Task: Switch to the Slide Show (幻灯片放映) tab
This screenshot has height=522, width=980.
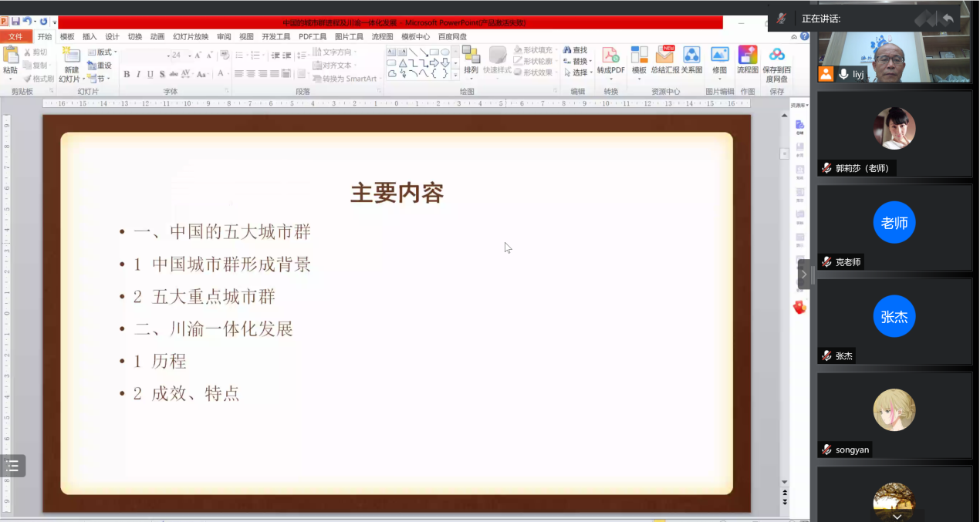Action: click(191, 36)
